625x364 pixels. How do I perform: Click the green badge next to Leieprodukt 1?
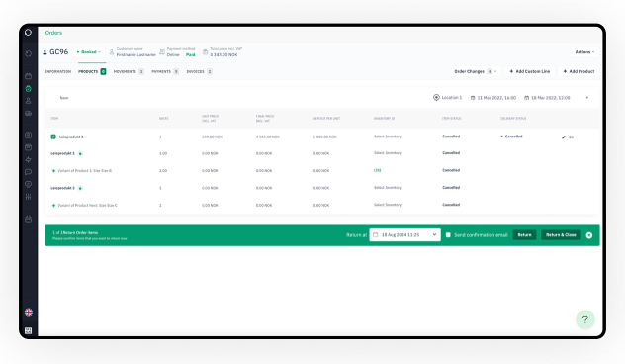point(80,154)
